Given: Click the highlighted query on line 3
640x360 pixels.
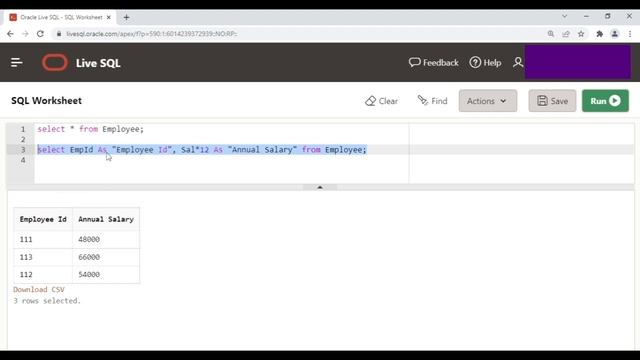Looking at the screenshot, I should 202,150.
